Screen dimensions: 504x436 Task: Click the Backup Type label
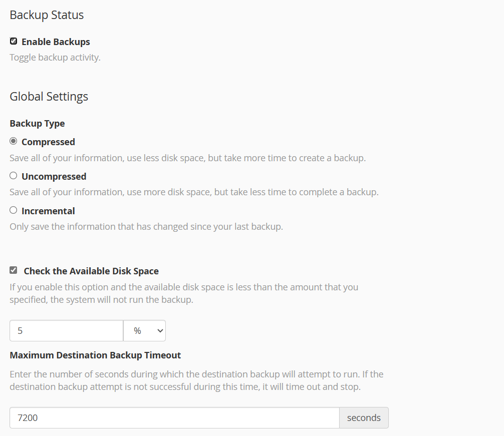coord(37,123)
